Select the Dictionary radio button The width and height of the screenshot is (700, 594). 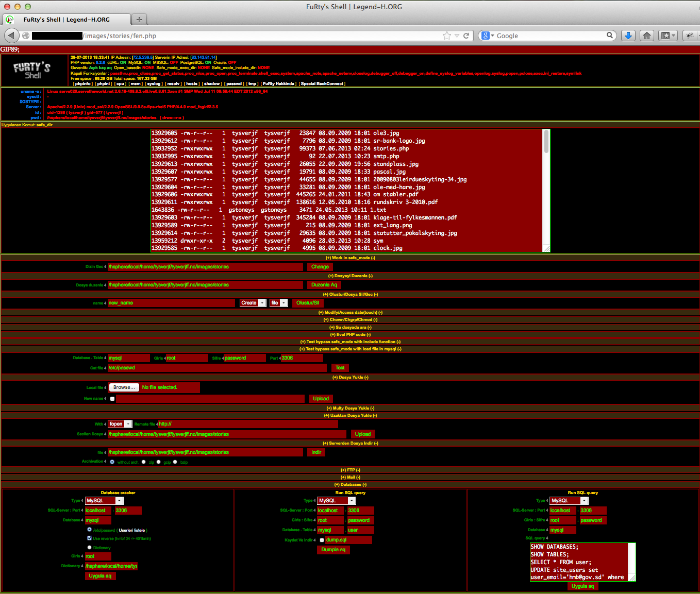tap(90, 548)
